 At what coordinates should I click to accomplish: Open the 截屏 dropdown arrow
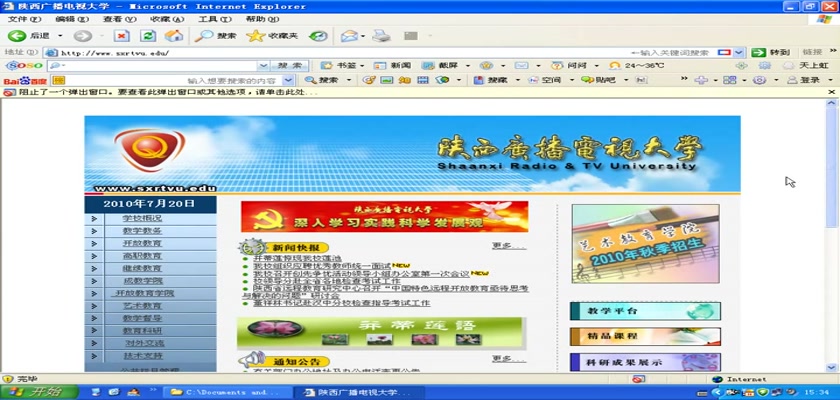(468, 65)
